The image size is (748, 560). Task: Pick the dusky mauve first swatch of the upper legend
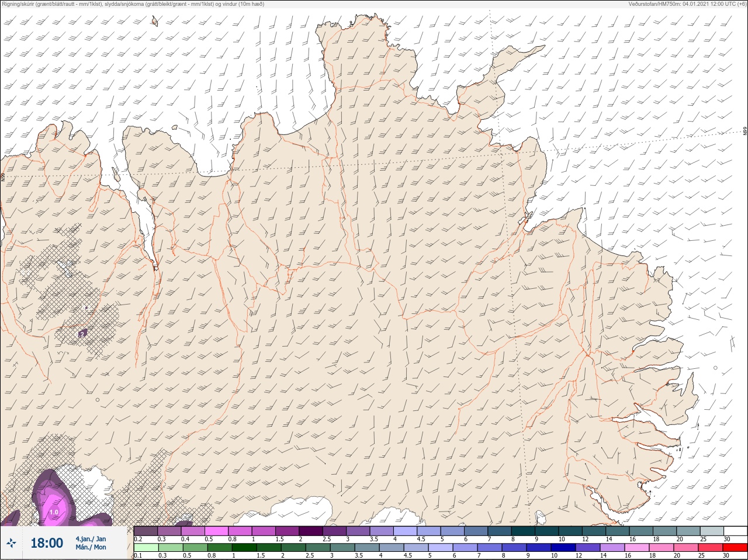(x=146, y=531)
